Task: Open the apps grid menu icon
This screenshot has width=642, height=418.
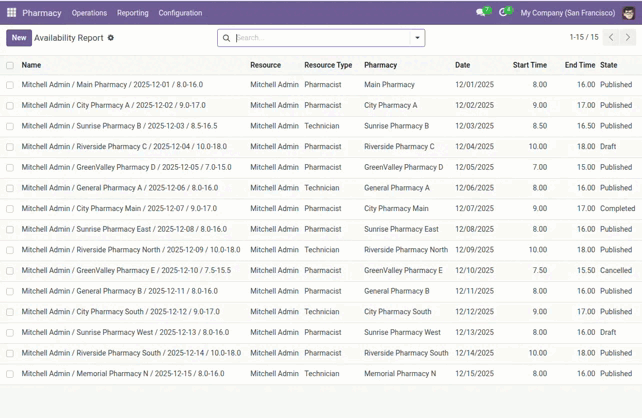Action: coord(11,13)
